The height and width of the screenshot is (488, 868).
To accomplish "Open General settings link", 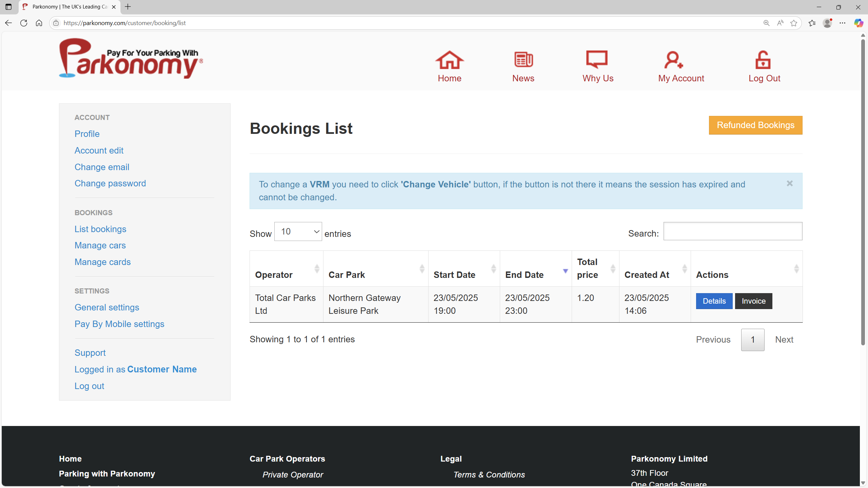I will [x=107, y=307].
